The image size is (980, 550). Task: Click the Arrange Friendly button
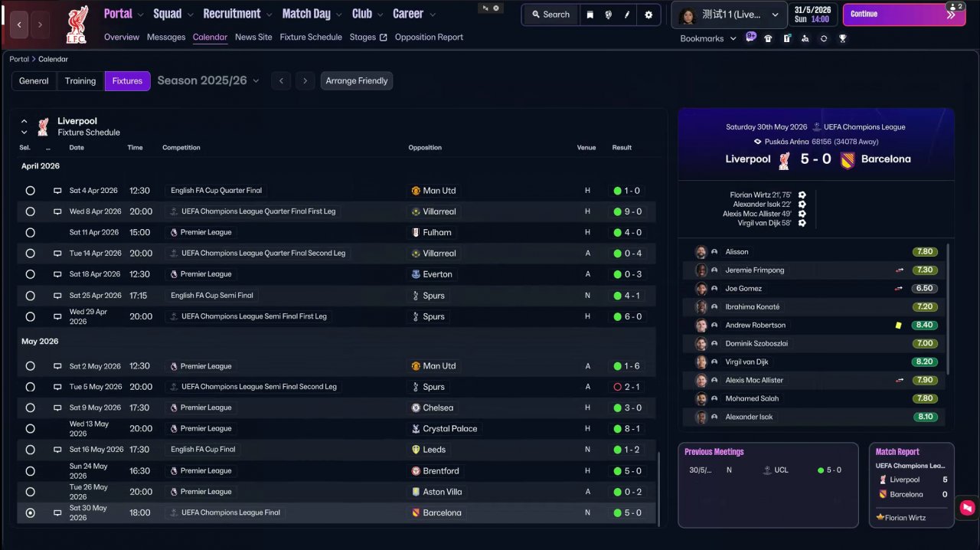357,80
